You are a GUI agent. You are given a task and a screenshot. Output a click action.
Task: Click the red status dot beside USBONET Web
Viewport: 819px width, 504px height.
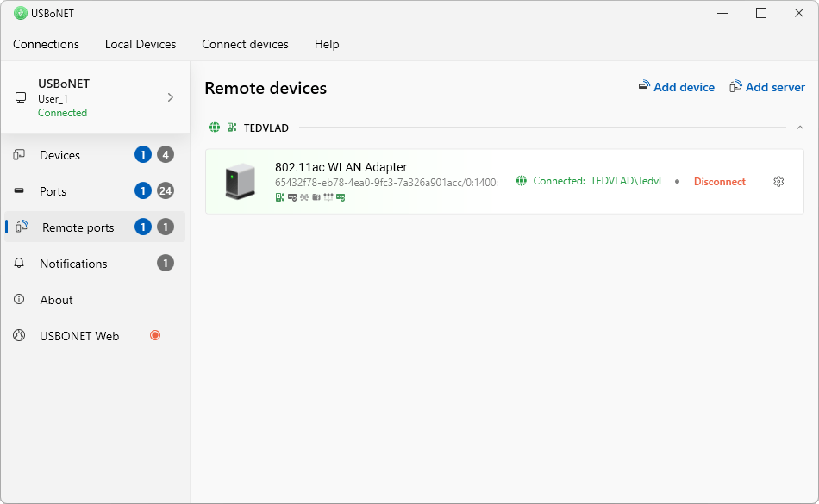(x=155, y=335)
